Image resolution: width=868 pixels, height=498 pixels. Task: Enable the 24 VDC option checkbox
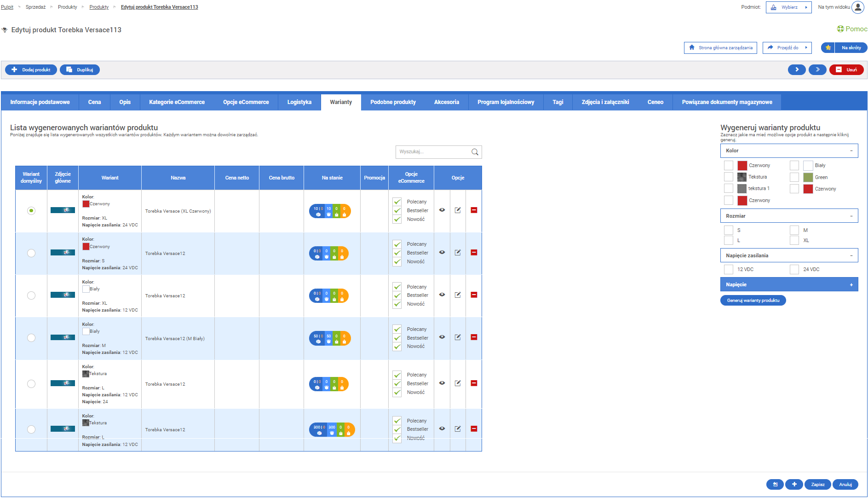pos(794,270)
